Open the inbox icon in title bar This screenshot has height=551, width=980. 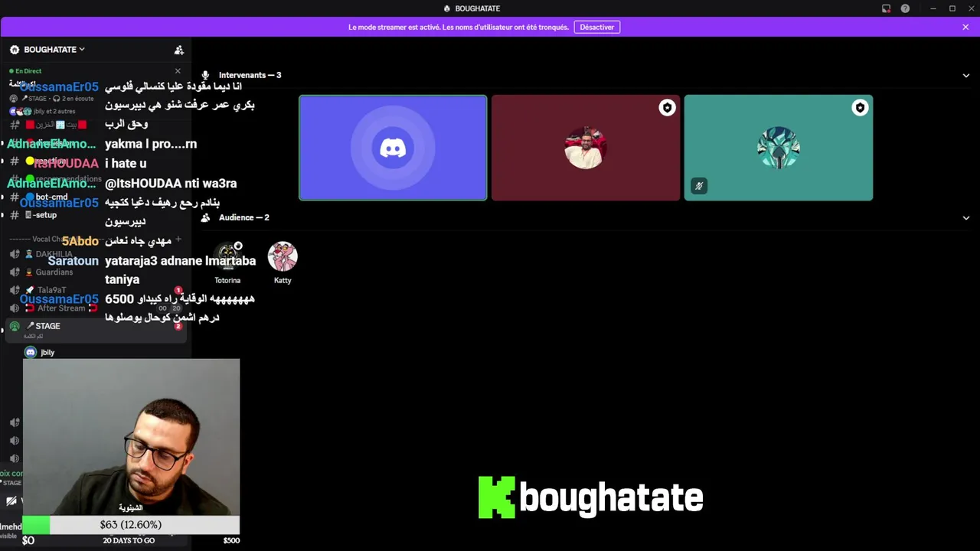click(x=886, y=8)
